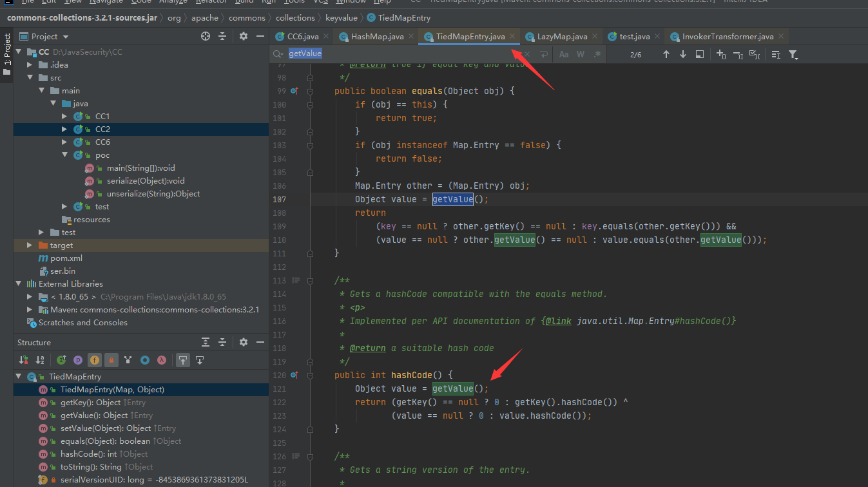Toggle Regex option in the find bar
Image resolution: width=868 pixels, height=487 pixels.
point(597,54)
